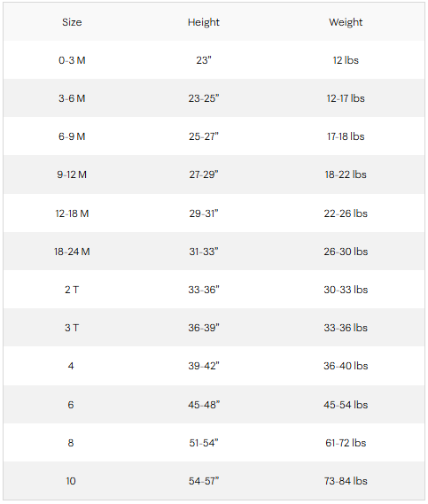Select the 12-18 M size cell

[x=72, y=213]
